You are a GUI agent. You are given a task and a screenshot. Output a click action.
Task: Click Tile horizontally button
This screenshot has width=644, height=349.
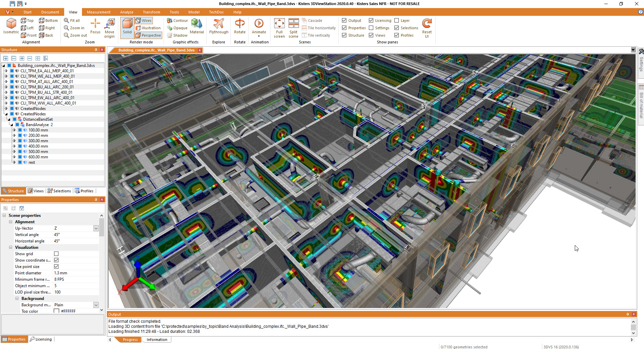(319, 28)
